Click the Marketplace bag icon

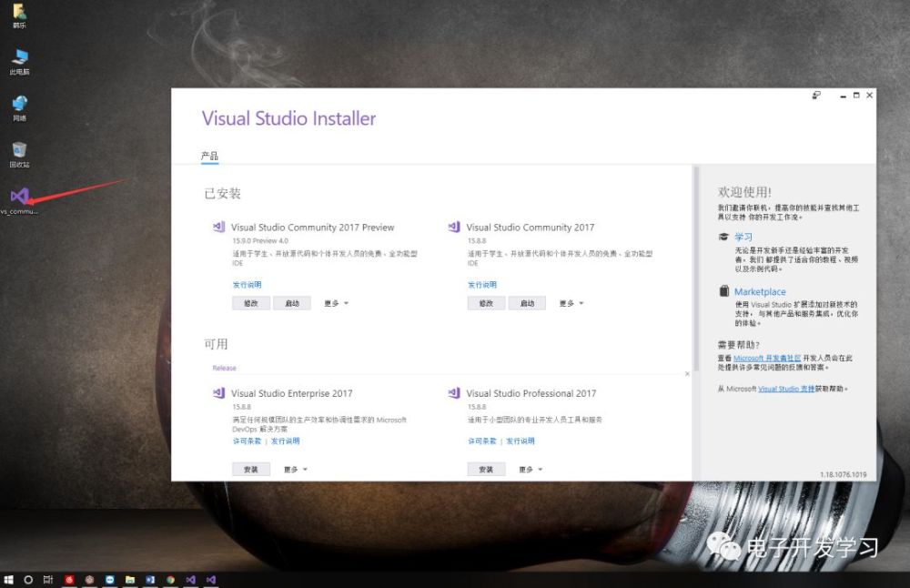click(723, 290)
